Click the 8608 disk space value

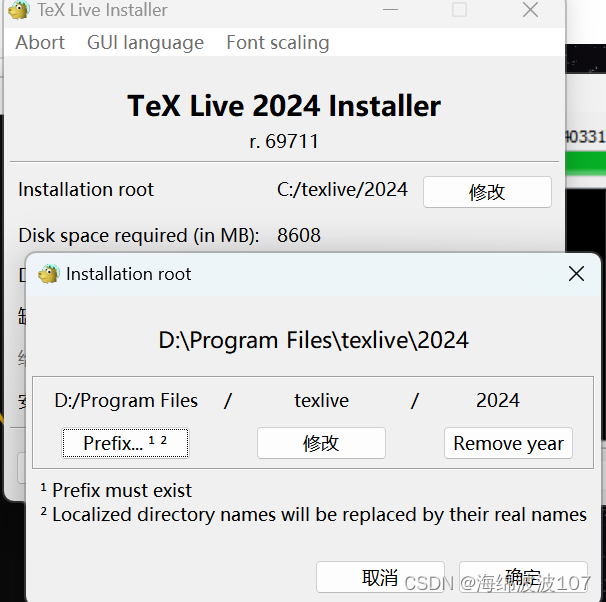pyautogui.click(x=299, y=235)
